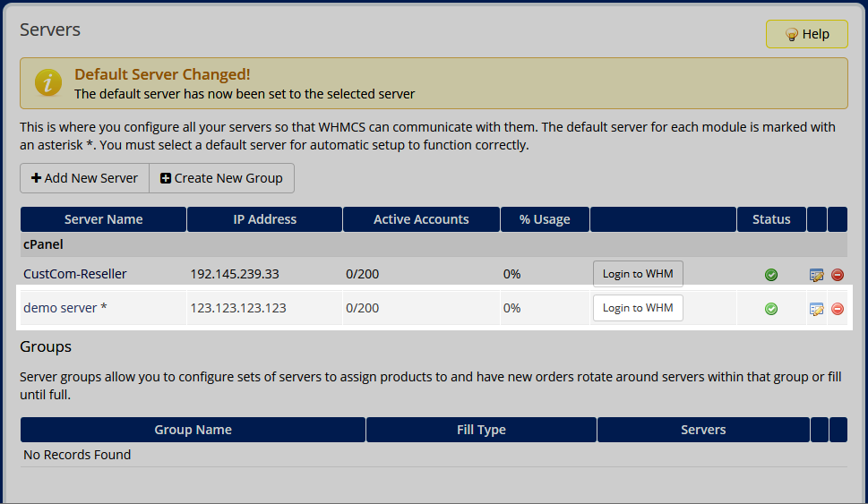Click the info icon in alert banner
The image size is (868, 504).
(x=47, y=83)
